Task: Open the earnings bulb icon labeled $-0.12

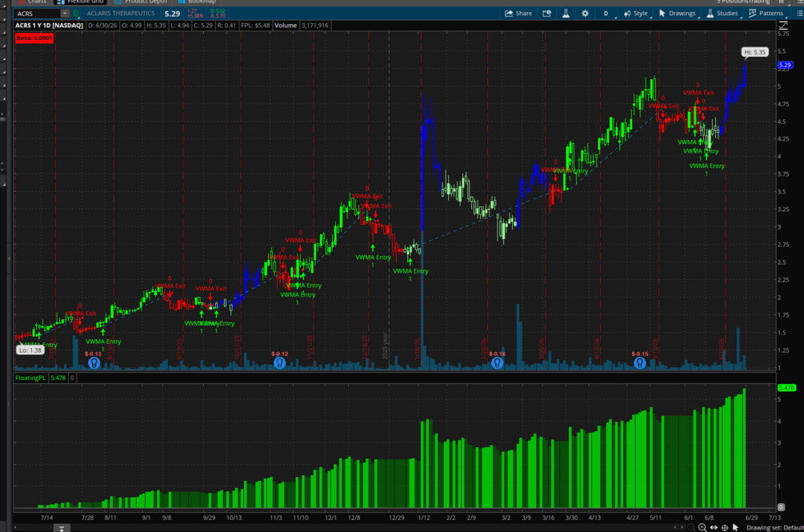Action: tap(279, 363)
